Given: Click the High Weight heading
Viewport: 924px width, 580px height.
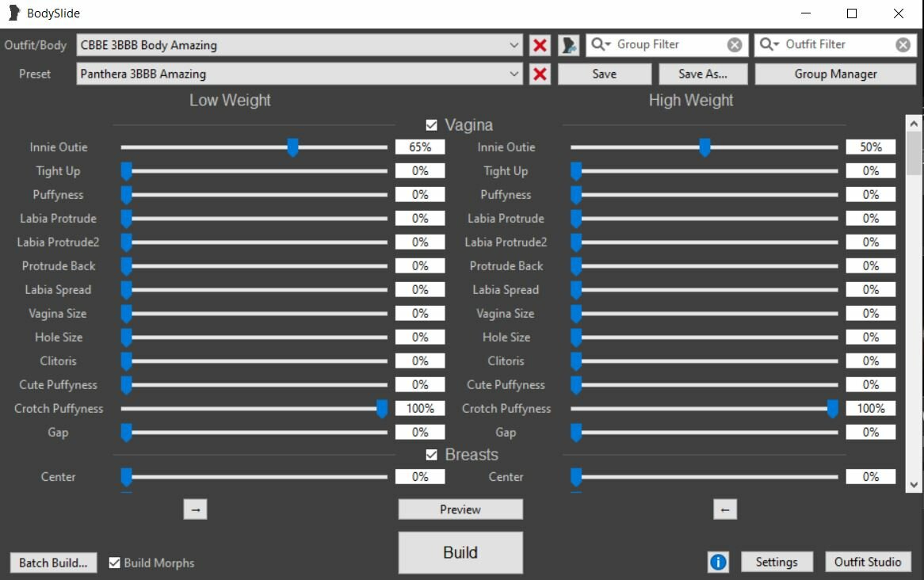Looking at the screenshot, I should pyautogui.click(x=691, y=100).
